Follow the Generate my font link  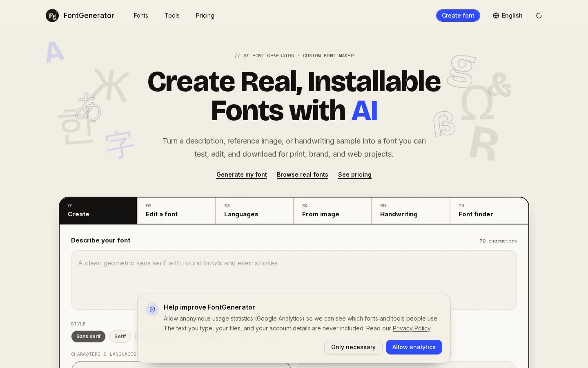[242, 175]
